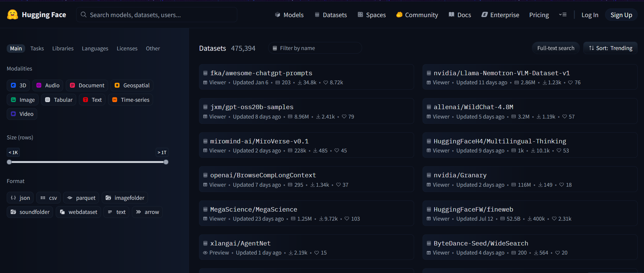644x273 pixels.
Task: Toggle the Time-series modality filter
Action: pos(131,100)
